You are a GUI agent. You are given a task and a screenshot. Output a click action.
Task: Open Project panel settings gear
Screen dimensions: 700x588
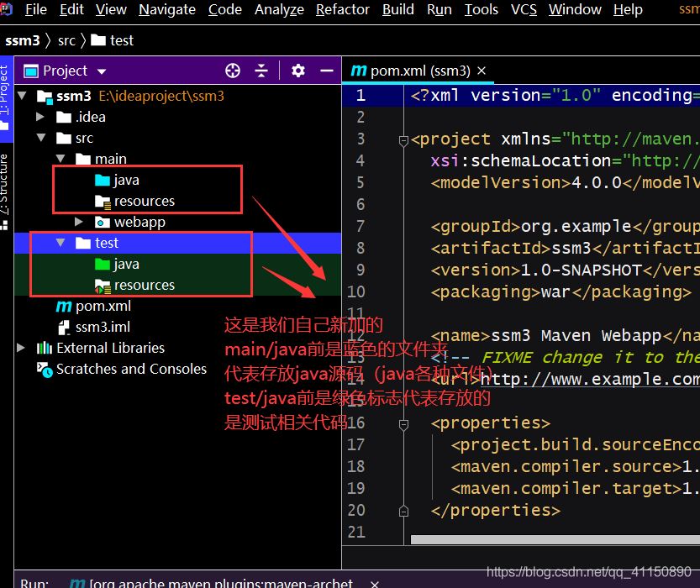coord(298,71)
